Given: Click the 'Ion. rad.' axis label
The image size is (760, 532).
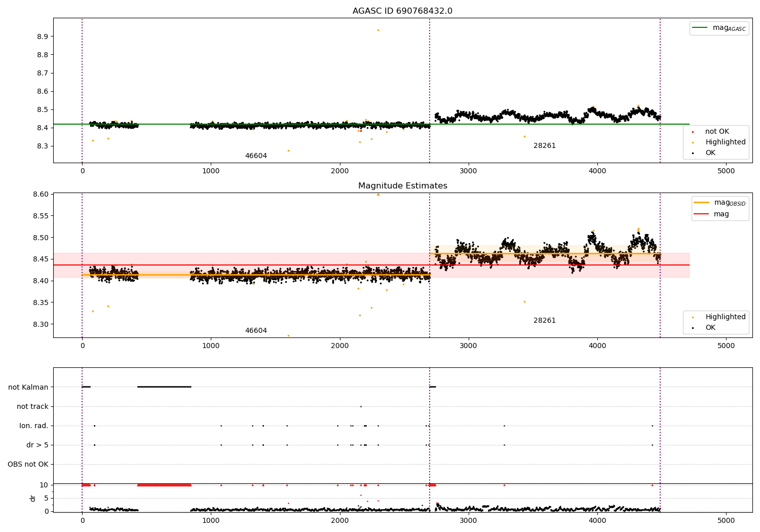Looking at the screenshot, I should (x=34, y=426).
